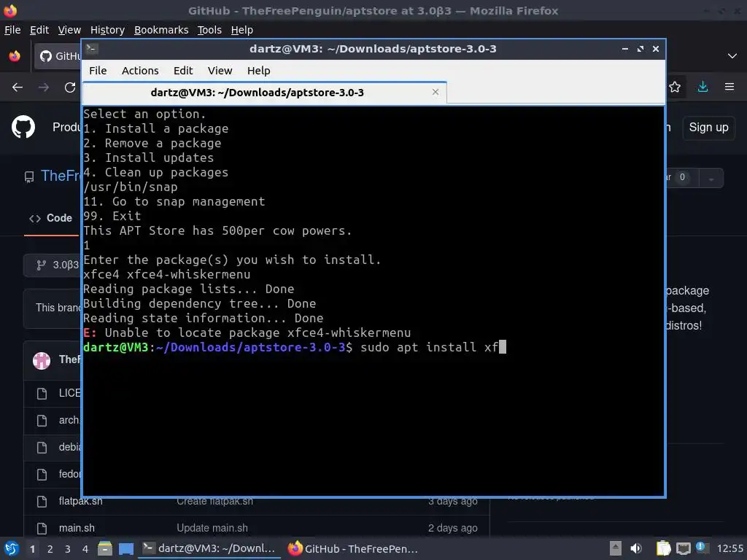Focus Firefox GitHub window from taskbar
The width and height of the screenshot is (747, 560).
354,548
